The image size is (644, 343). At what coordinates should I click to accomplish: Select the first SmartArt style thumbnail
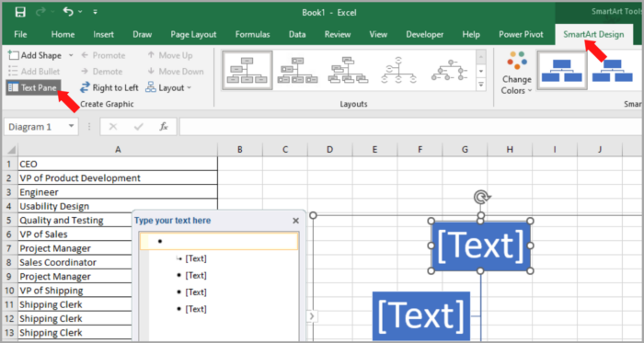tap(561, 71)
